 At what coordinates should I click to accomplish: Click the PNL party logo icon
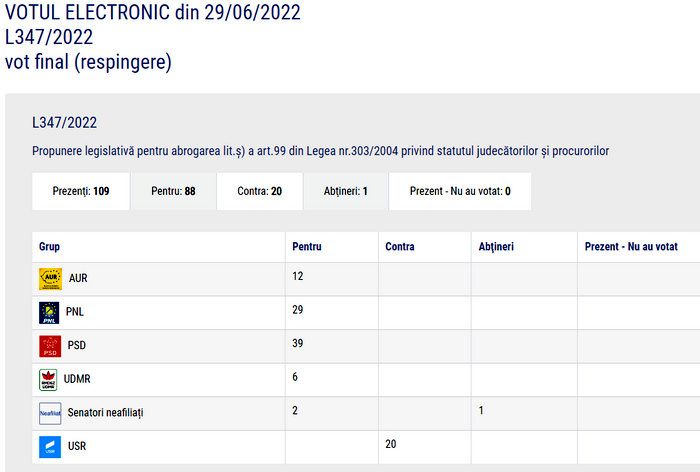pos(49,313)
